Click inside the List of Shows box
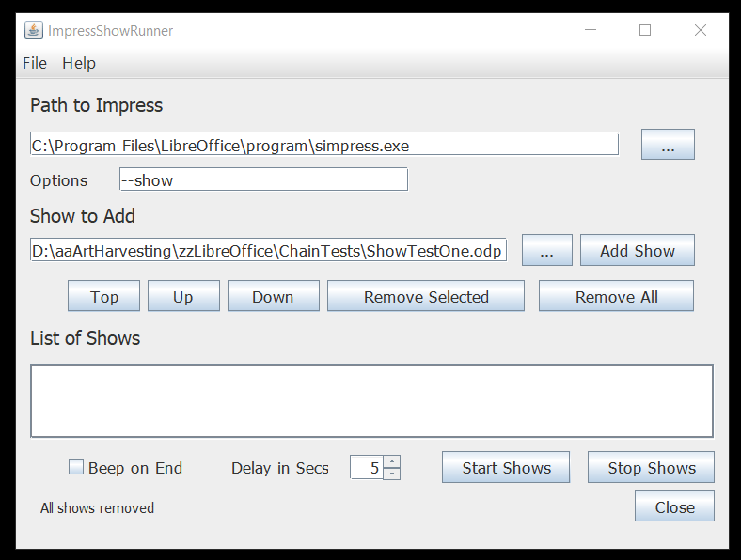This screenshot has width=741, height=560. 371,400
